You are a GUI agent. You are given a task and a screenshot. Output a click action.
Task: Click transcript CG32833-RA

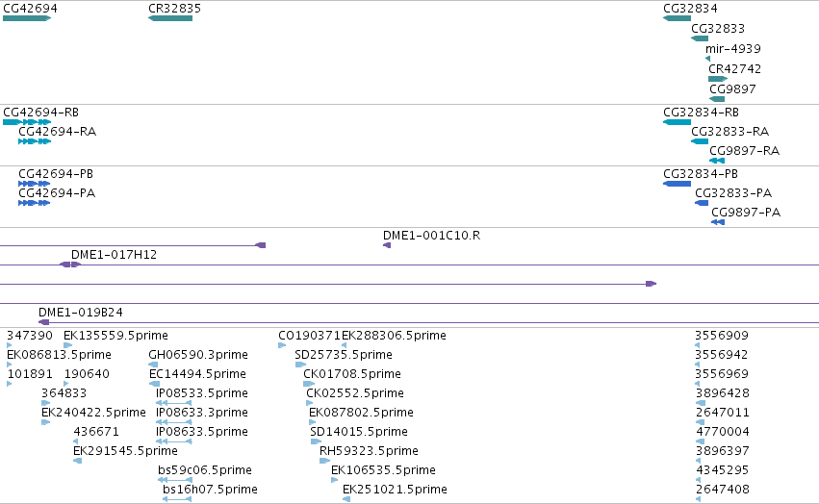[700, 141]
